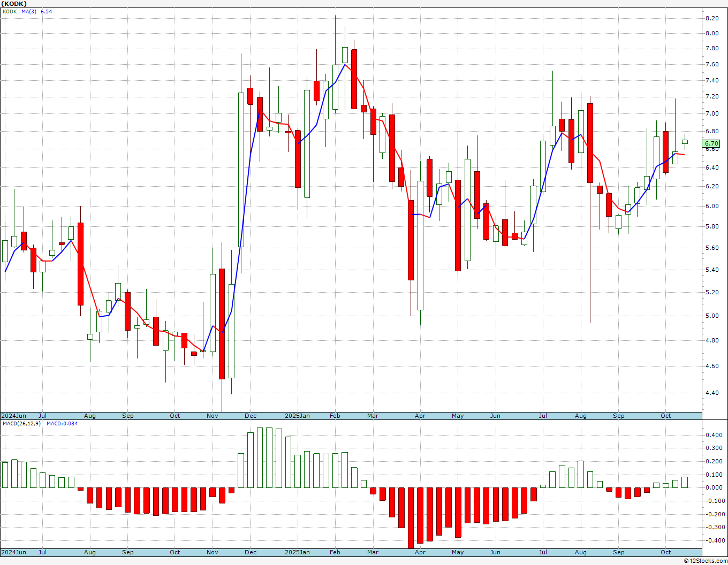This screenshot has width=728, height=565.
Task: Click Dec on the MACD panel time axis
Action: coord(251,552)
